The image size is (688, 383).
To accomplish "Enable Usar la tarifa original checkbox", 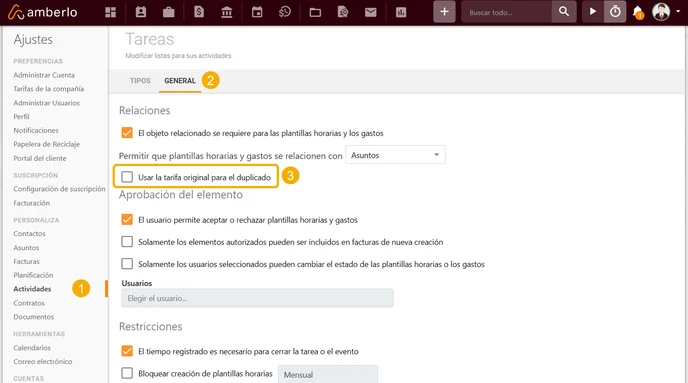I will [x=127, y=177].
